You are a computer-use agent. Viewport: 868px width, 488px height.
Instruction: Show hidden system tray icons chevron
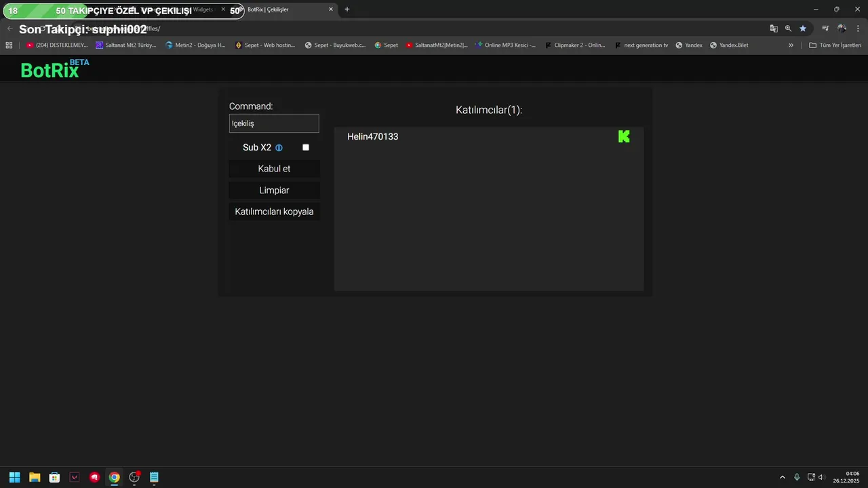(x=783, y=477)
